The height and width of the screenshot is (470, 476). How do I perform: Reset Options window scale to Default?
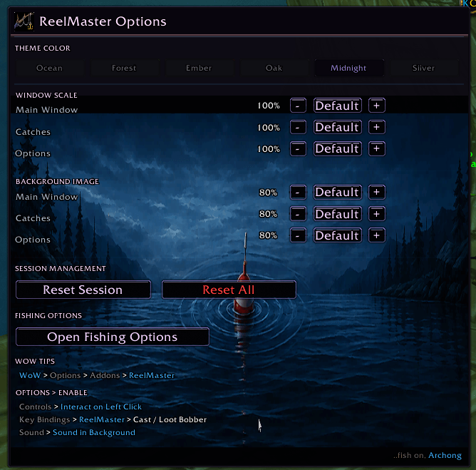click(x=337, y=148)
